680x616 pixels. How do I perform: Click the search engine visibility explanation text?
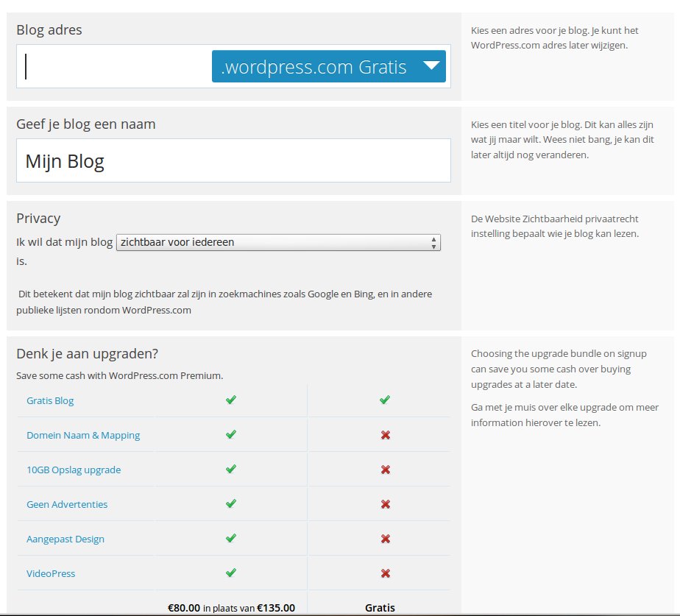tap(224, 302)
